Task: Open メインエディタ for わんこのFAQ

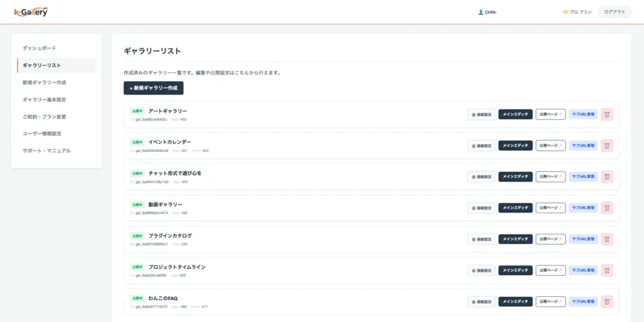Action: [515, 301]
